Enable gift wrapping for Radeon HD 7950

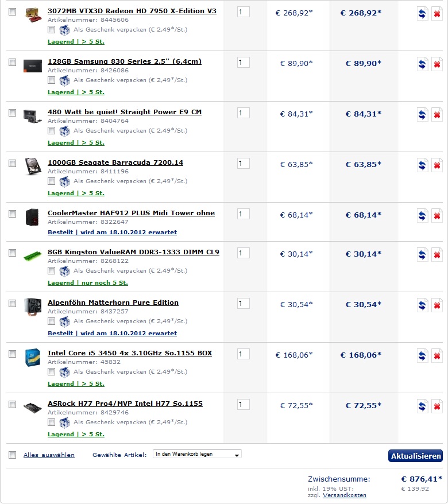(51, 30)
